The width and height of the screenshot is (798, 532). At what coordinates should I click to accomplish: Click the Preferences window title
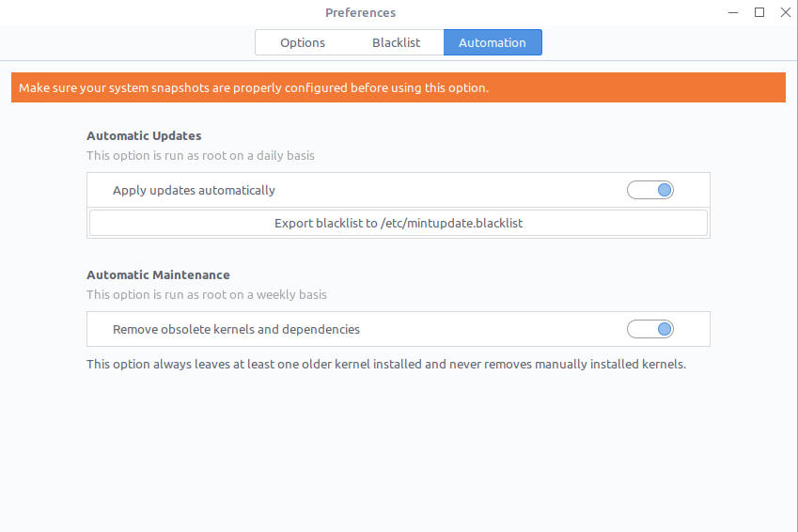point(360,12)
